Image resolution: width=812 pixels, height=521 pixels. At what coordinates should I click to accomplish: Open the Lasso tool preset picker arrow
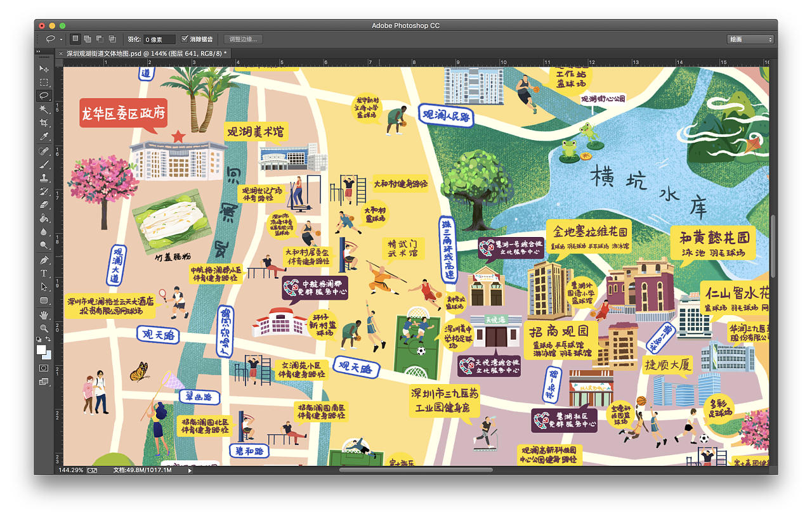(62, 39)
